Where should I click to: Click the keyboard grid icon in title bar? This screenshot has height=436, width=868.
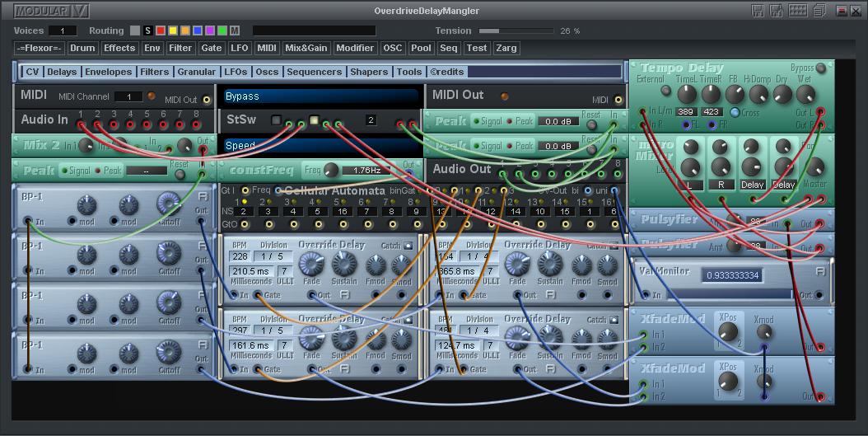coord(797,11)
